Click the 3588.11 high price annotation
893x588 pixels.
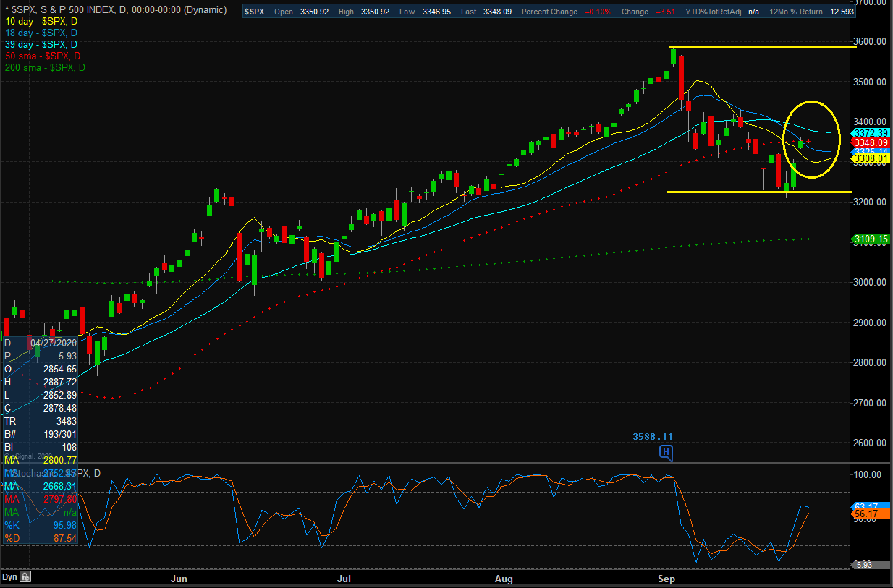click(x=652, y=437)
